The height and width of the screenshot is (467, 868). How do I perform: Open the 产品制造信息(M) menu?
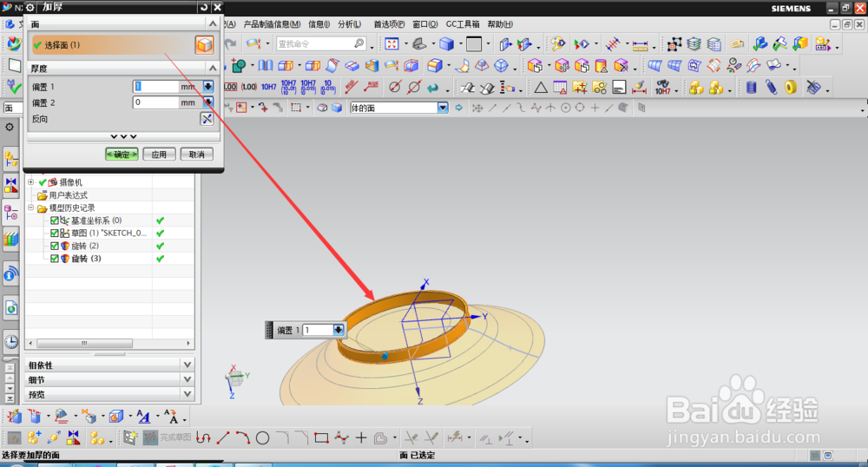click(x=272, y=23)
